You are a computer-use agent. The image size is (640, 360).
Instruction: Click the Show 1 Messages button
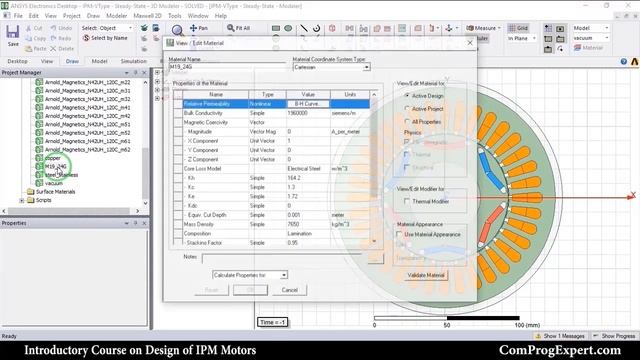560,336
